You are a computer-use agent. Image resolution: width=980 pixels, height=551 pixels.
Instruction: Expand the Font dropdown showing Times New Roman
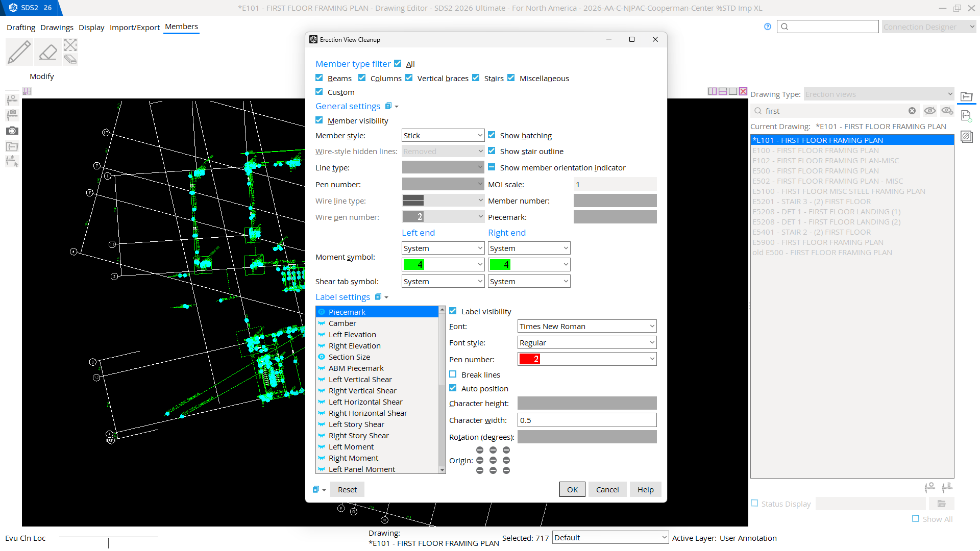[587, 327]
